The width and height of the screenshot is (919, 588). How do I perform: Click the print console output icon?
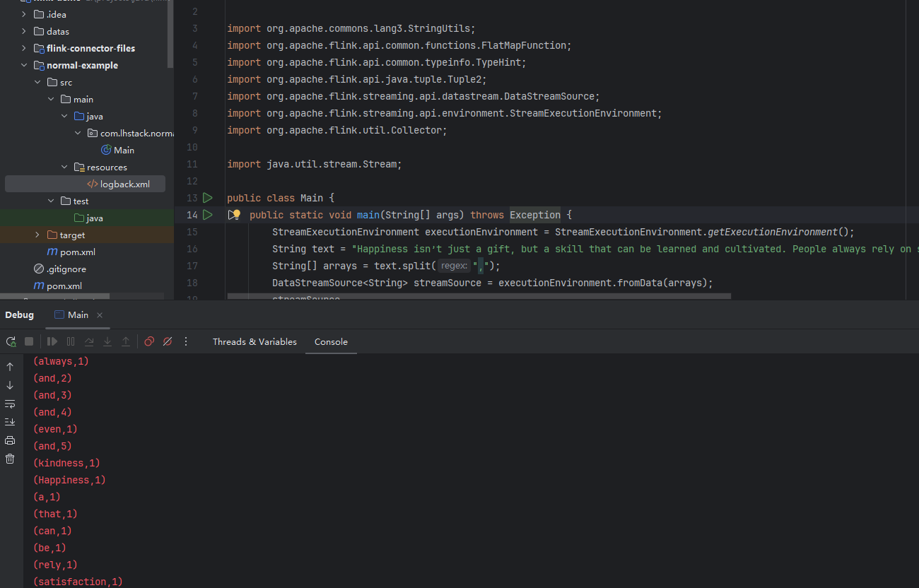[x=10, y=440]
